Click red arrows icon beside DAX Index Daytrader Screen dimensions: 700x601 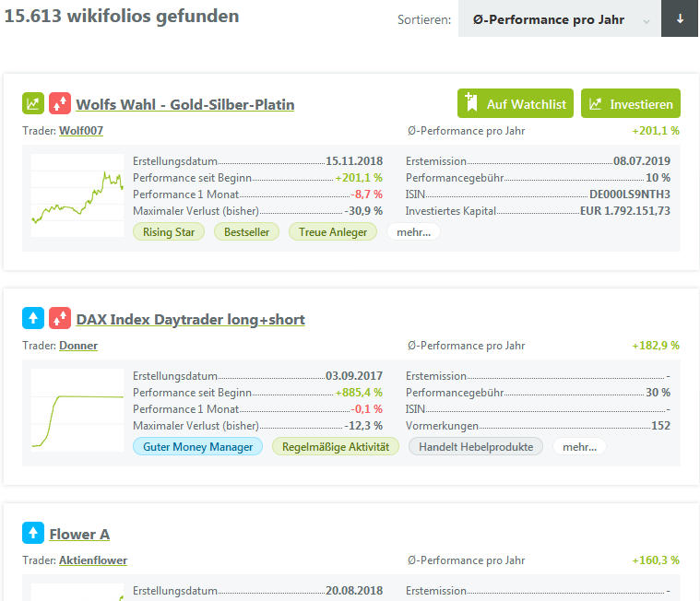60,319
